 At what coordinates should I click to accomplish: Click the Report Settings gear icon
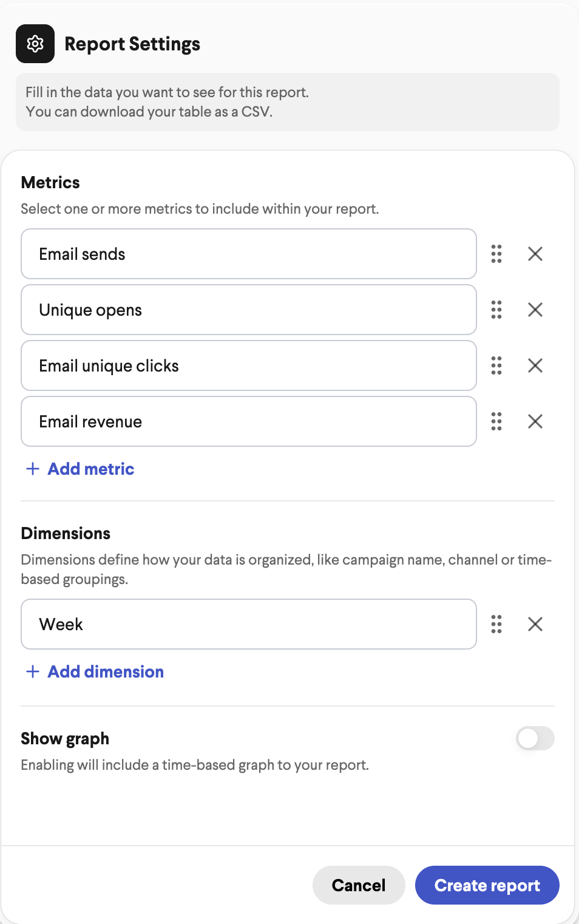[x=35, y=44]
